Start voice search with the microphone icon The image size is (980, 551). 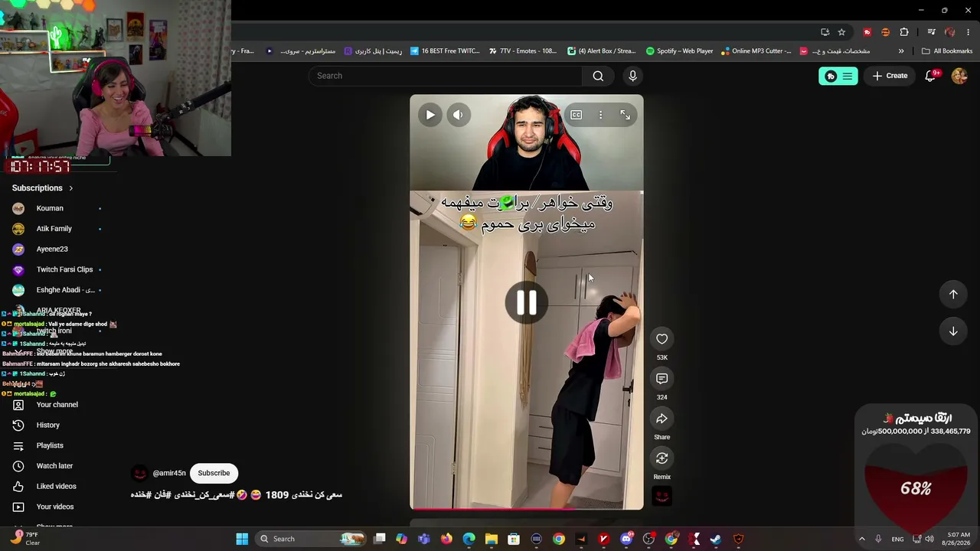(x=632, y=76)
